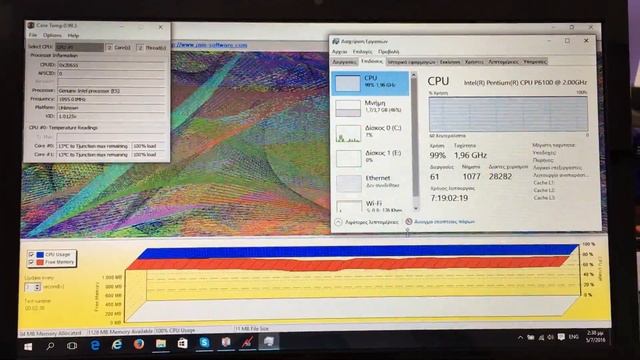The width and height of the screenshot is (640, 360).
Task: Click Core #0 temperature reading in Core Temp
Action: [93, 146]
